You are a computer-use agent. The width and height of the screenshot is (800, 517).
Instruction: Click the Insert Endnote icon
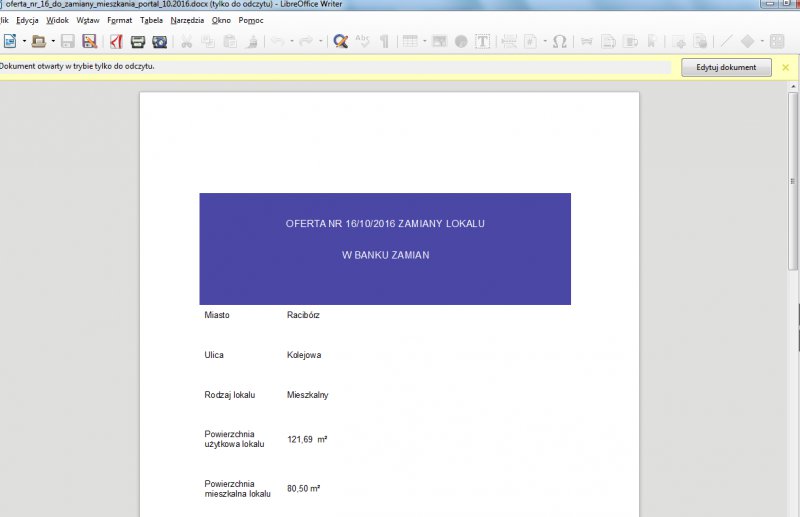coord(630,41)
